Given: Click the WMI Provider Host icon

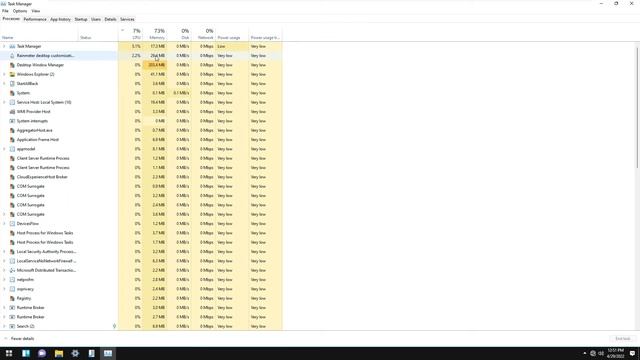Looking at the screenshot, I should pos(12,111).
